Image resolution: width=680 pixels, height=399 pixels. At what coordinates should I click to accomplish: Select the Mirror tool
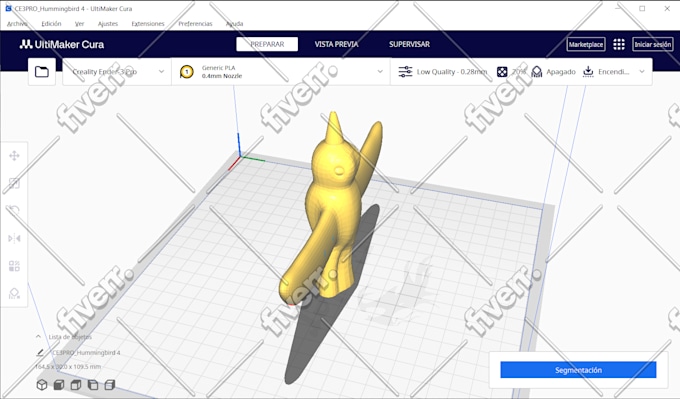click(x=14, y=239)
